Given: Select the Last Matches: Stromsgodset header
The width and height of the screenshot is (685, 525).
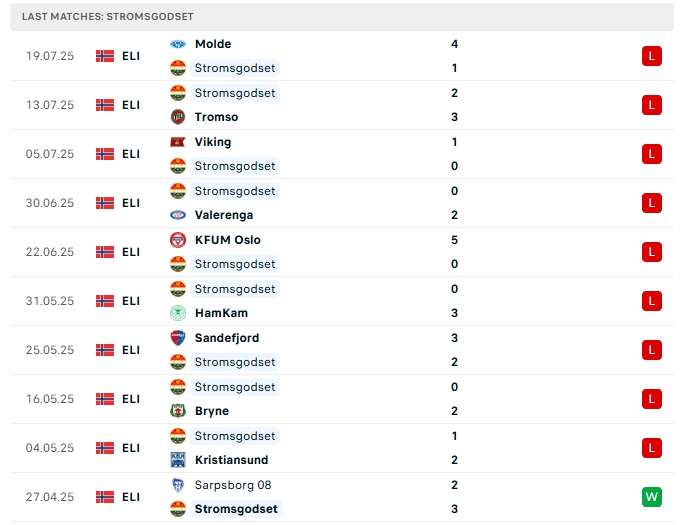Looking at the screenshot, I should 108,17.
